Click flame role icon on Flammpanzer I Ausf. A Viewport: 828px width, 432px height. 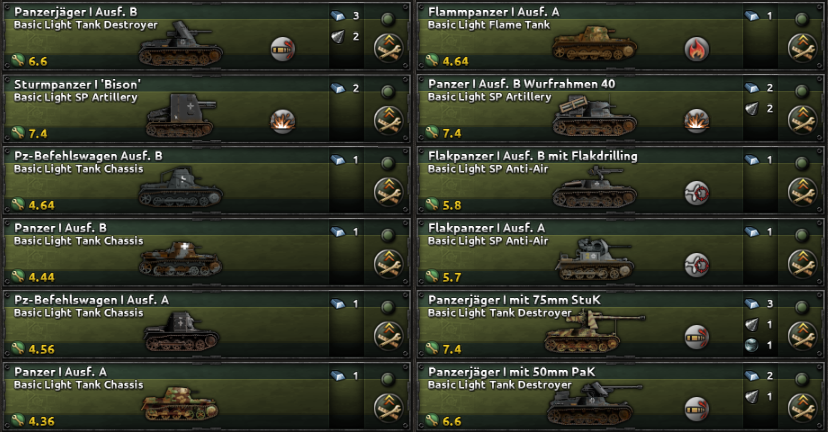point(697,49)
